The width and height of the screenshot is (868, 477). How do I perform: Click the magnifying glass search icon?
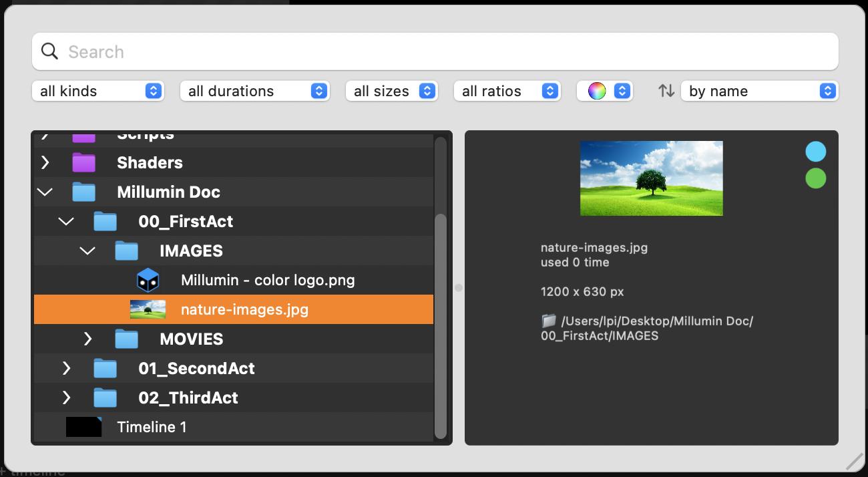(49, 51)
